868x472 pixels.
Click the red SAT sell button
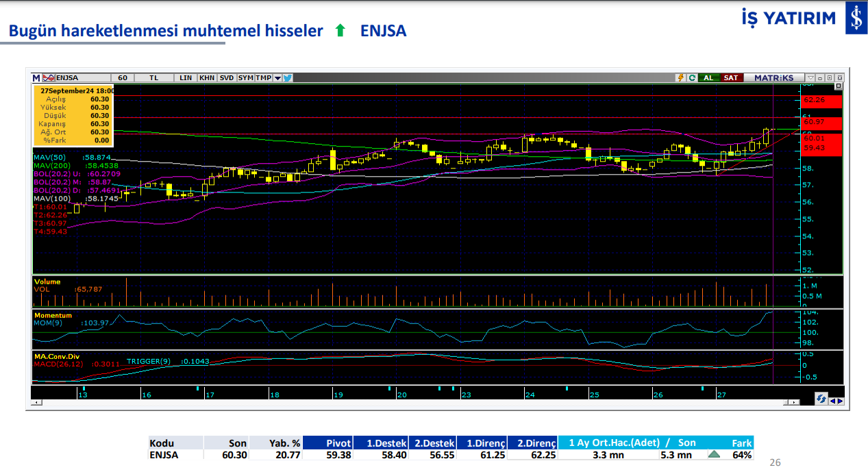731,78
